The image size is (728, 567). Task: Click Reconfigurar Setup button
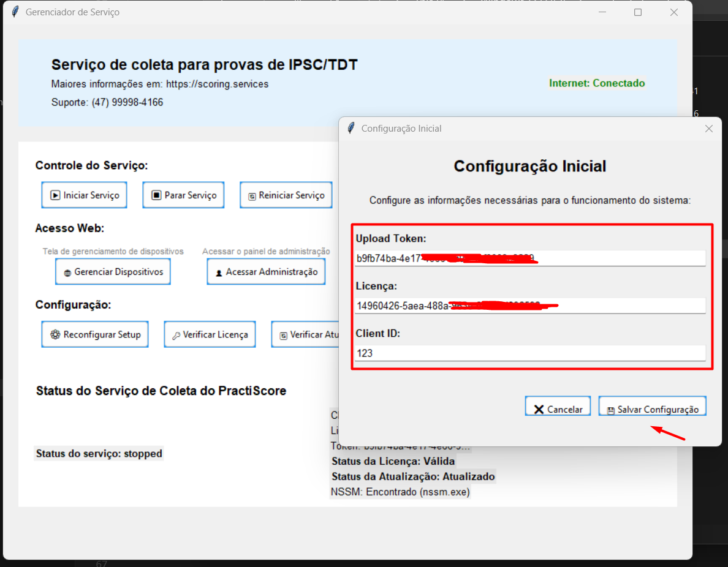tap(95, 334)
